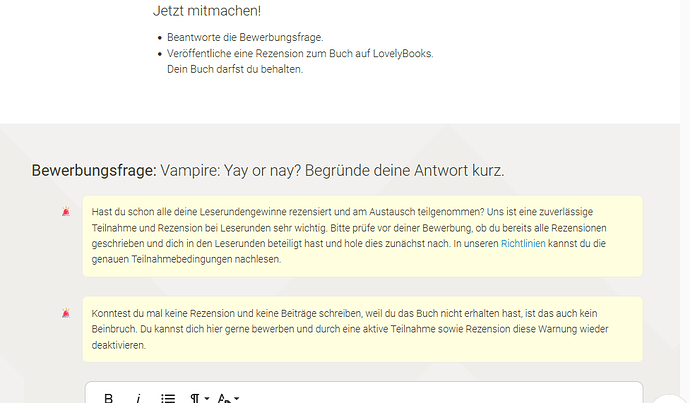690x403 pixels.
Task: Click 'Dein Buch darfst du behalten.' line
Action: coord(235,70)
